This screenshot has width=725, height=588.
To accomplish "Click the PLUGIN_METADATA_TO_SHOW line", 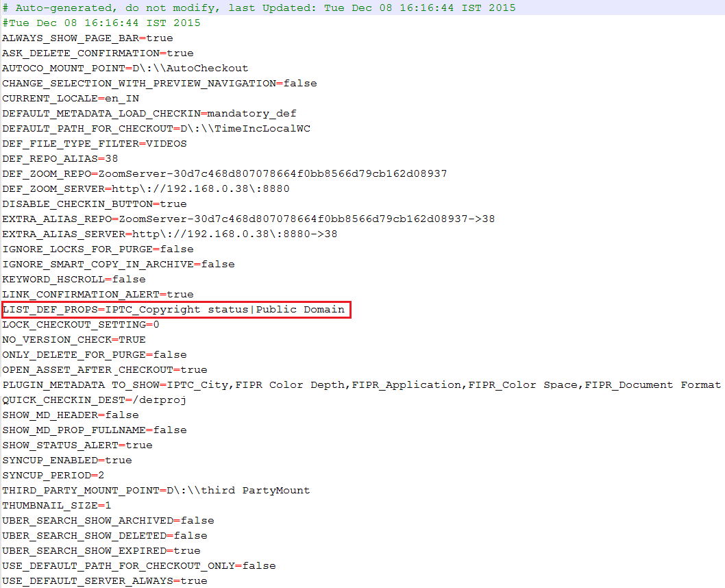I will pos(362,384).
